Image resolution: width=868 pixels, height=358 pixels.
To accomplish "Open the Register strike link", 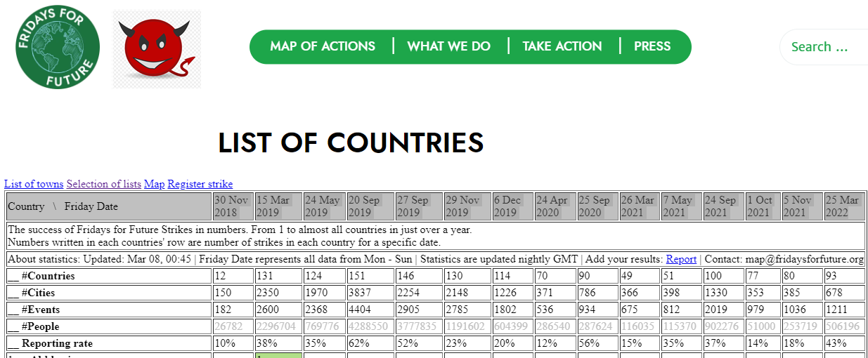I will coord(200,184).
